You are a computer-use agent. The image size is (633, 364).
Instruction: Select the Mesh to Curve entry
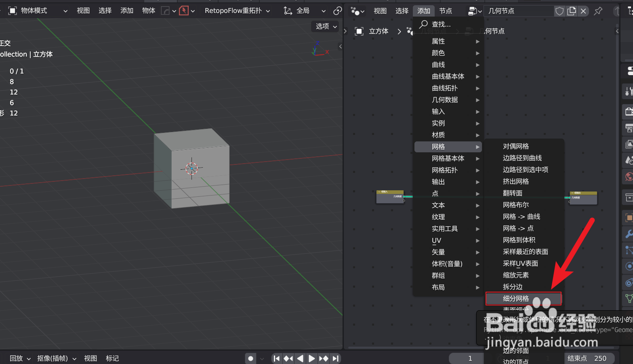524,217
